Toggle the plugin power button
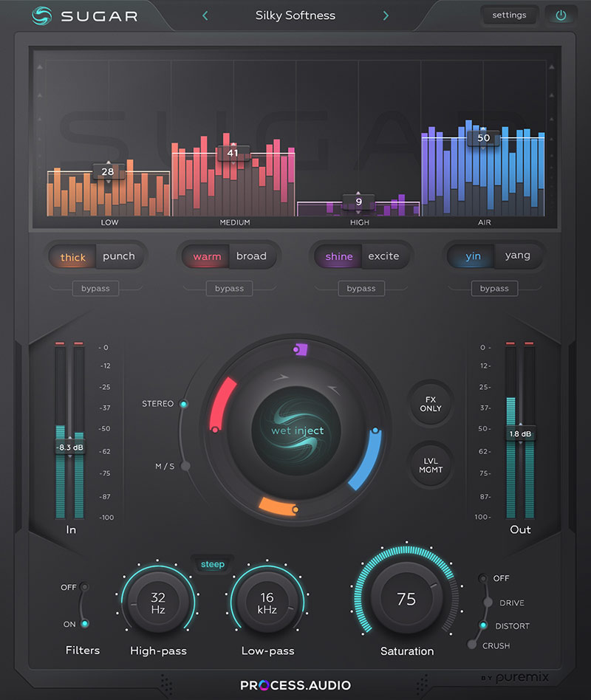Screen dimensions: 591x700 click(561, 14)
